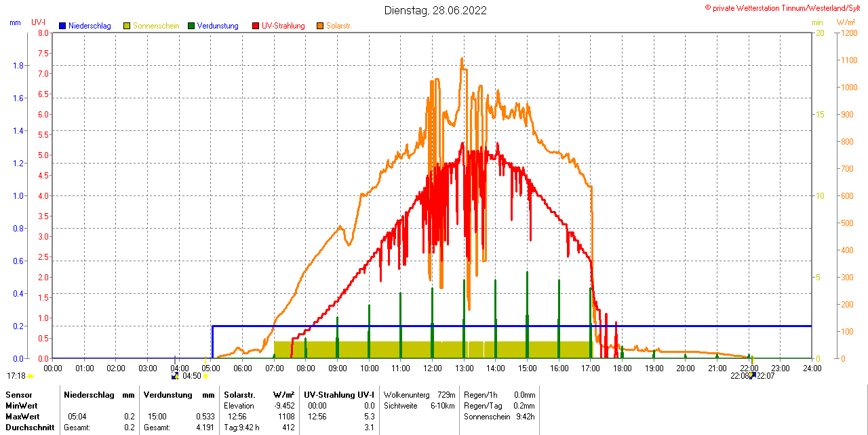Click the orange Solarstr. legend color square

tap(320, 26)
